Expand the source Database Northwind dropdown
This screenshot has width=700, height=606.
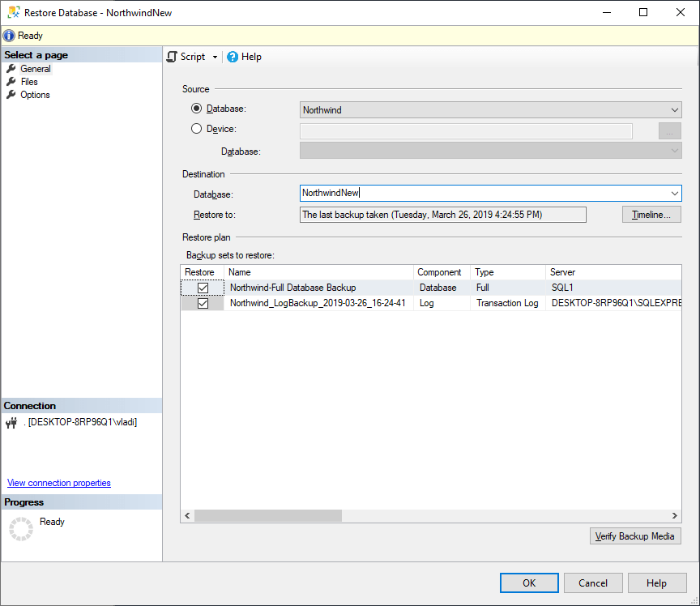pos(674,110)
